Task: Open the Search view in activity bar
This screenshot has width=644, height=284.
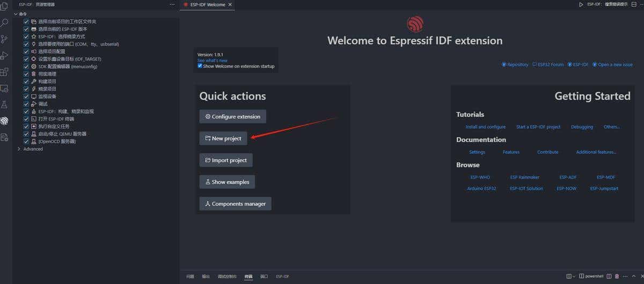Action: [x=5, y=23]
